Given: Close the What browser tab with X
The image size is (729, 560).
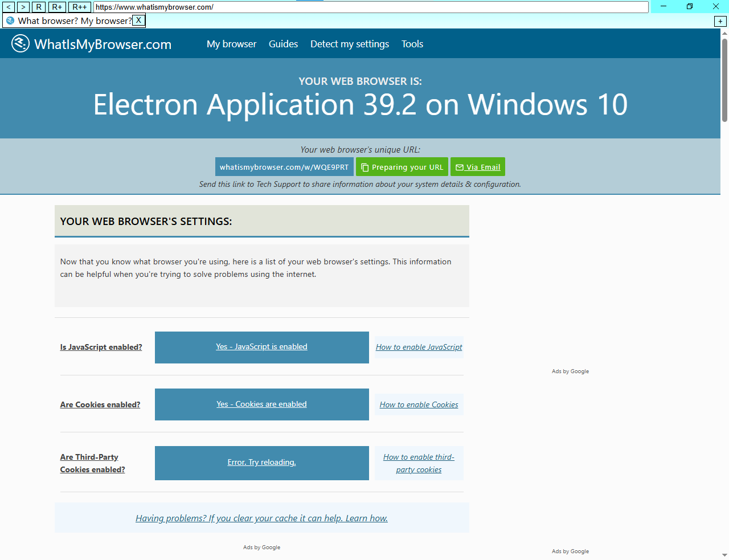Looking at the screenshot, I should click(138, 20).
